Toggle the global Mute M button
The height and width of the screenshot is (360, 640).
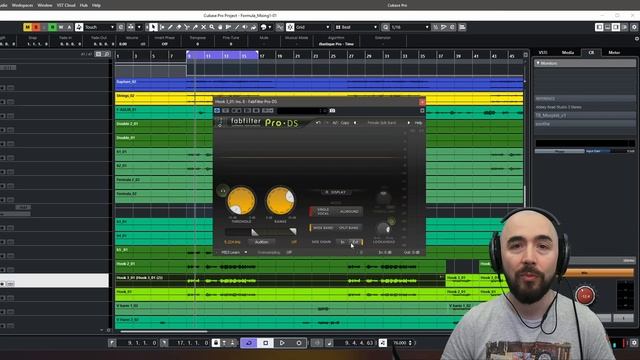coord(27,27)
